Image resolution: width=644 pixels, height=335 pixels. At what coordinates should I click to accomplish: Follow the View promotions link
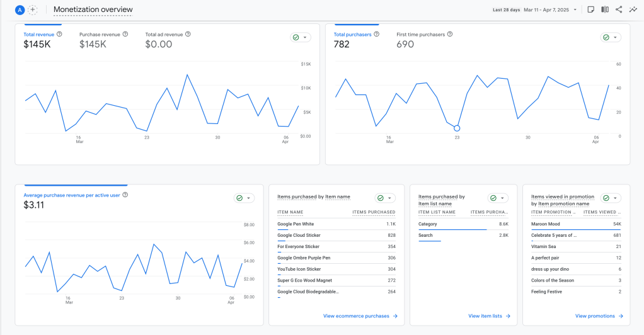[x=599, y=316]
